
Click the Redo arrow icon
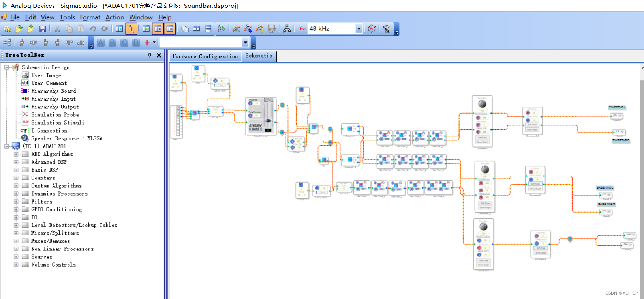(105, 29)
